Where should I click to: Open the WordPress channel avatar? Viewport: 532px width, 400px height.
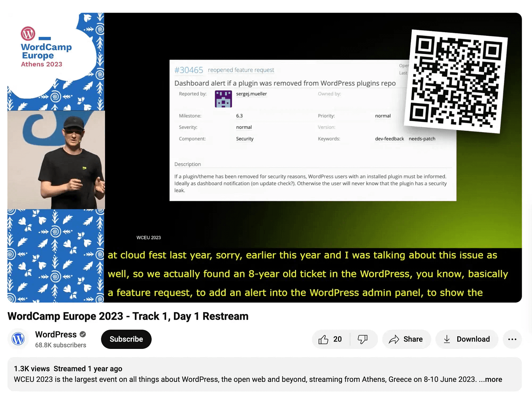[x=18, y=339]
